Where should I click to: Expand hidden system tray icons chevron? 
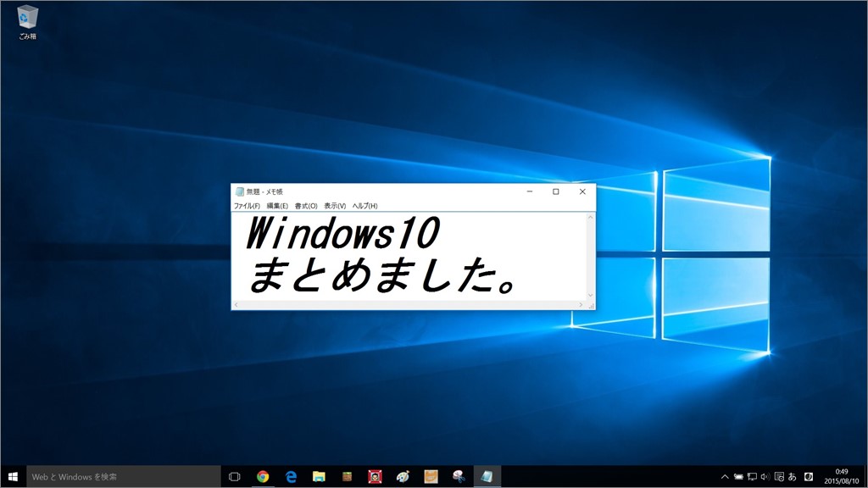(726, 476)
